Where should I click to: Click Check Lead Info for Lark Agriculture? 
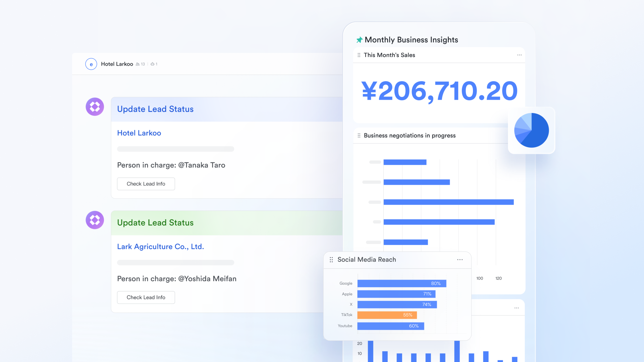coord(146,297)
